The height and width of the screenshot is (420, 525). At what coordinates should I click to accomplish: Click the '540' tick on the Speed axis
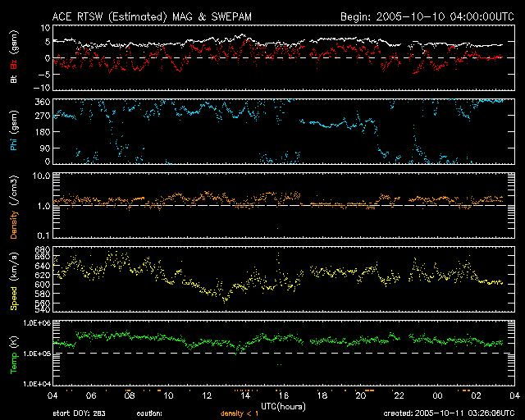[x=42, y=310]
